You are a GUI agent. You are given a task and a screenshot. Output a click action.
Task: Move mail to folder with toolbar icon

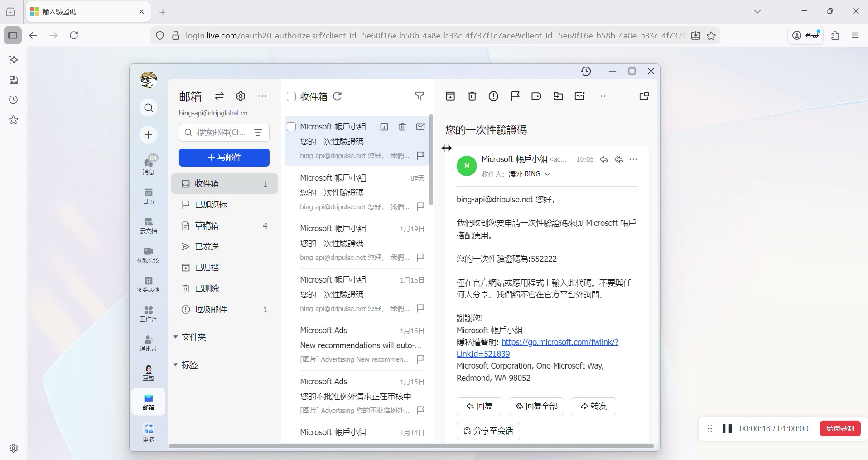coord(558,96)
